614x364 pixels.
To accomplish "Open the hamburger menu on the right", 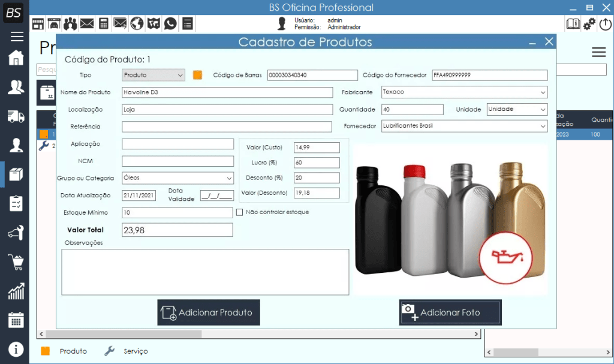I will [x=598, y=52].
